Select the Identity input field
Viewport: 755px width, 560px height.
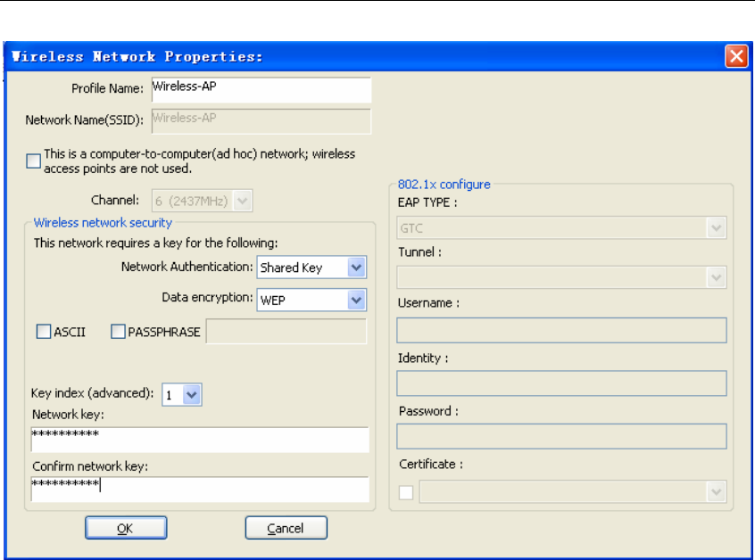tap(561, 383)
